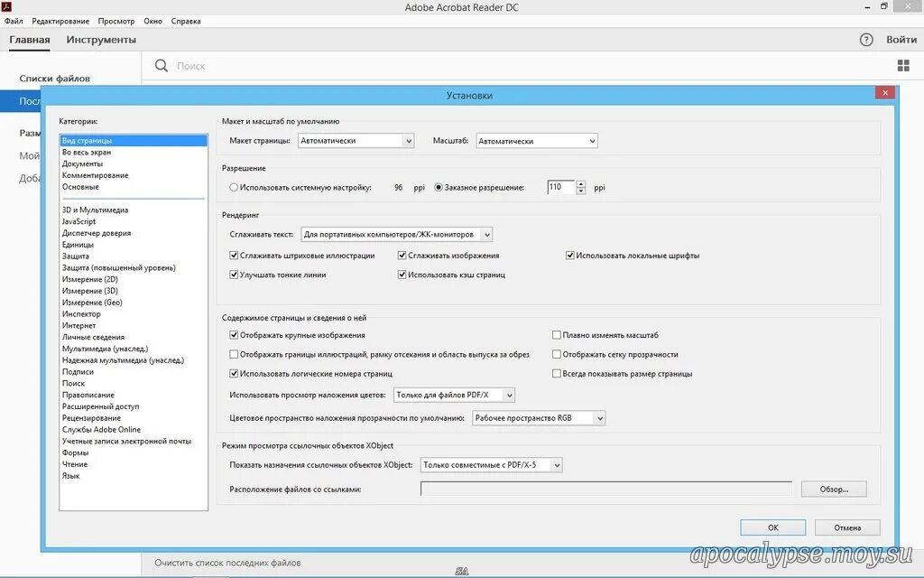The height and width of the screenshot is (578, 924).
Task: Click the help question mark icon
Action: pyautogui.click(x=865, y=40)
